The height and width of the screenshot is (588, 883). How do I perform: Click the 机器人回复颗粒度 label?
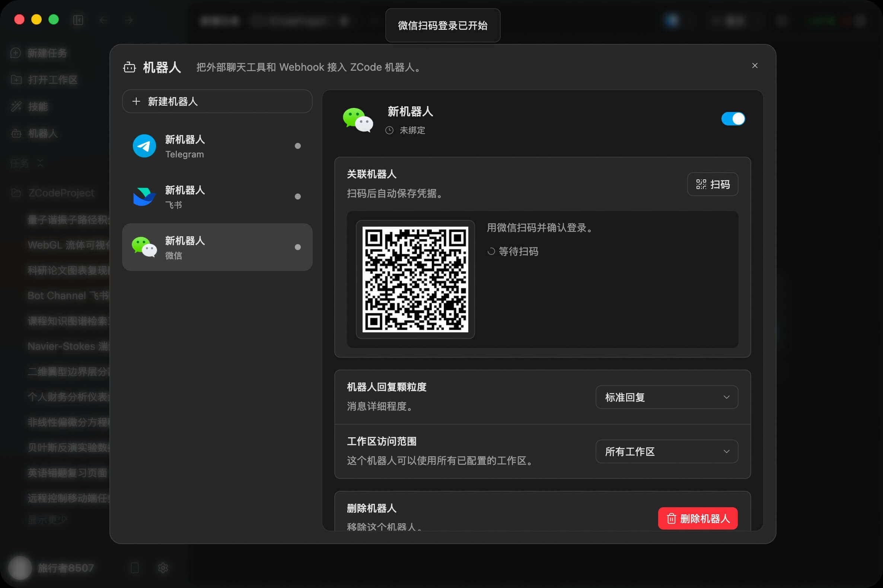(x=386, y=387)
